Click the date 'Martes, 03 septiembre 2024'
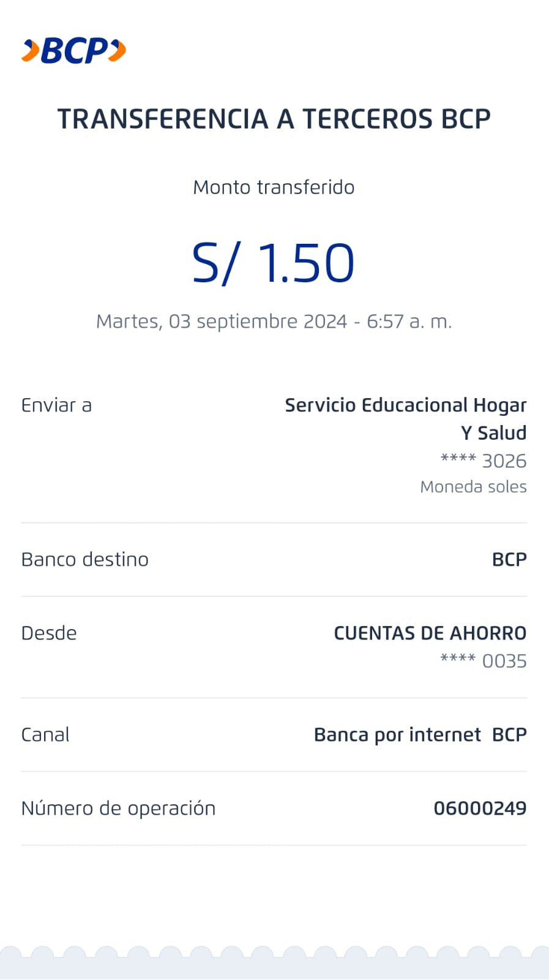 click(x=222, y=322)
